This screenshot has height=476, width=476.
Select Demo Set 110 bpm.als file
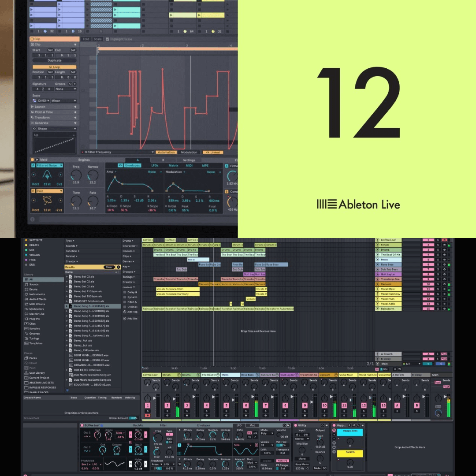pos(86,291)
